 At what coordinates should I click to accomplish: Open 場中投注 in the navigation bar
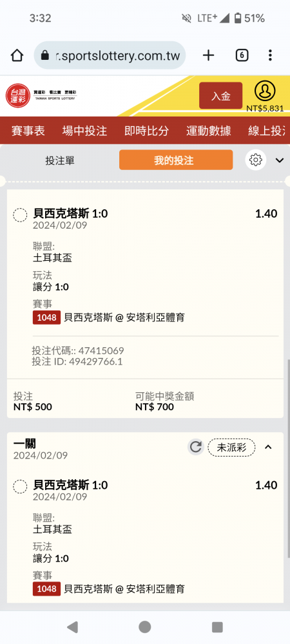pyautogui.click(x=84, y=131)
